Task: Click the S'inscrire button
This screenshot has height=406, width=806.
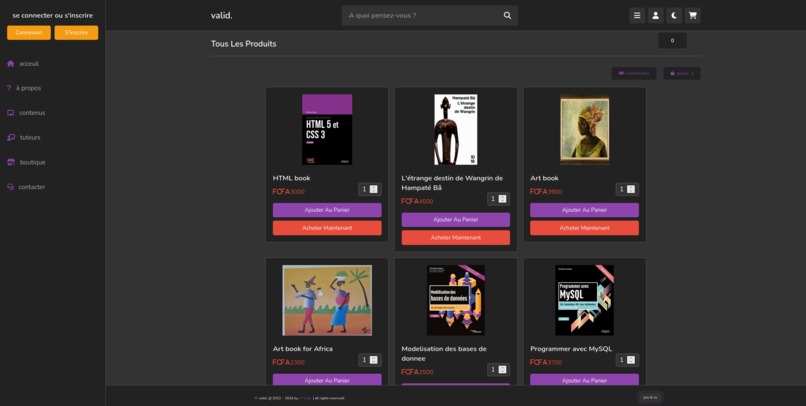Action: pyautogui.click(x=76, y=32)
